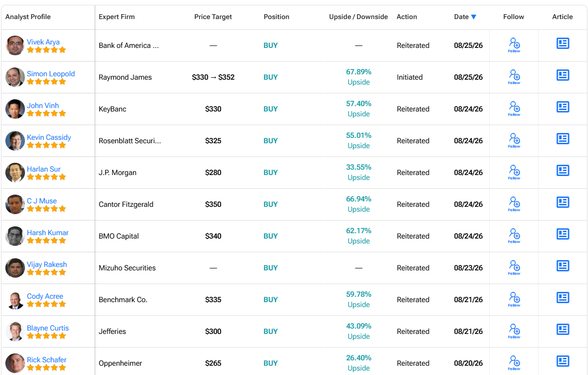Screen dimensions: 588x375
Task: Follow John Vinh from KeyBanc
Action: tap(514, 109)
